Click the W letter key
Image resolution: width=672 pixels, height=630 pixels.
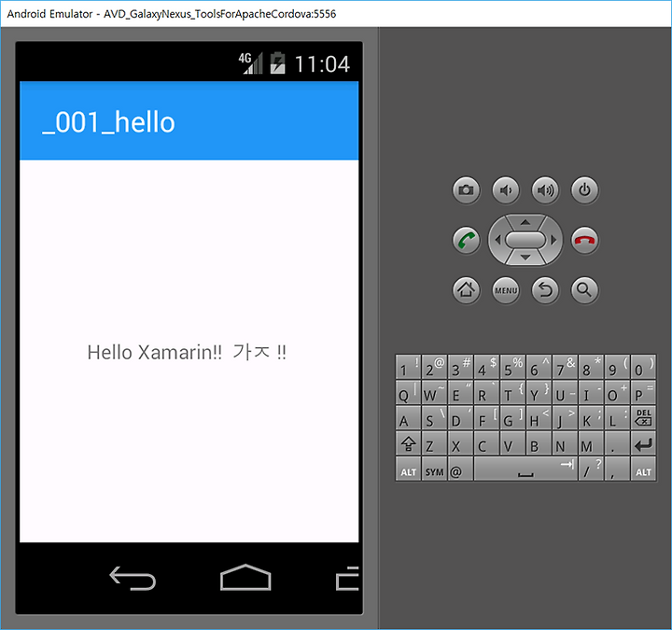(435, 392)
